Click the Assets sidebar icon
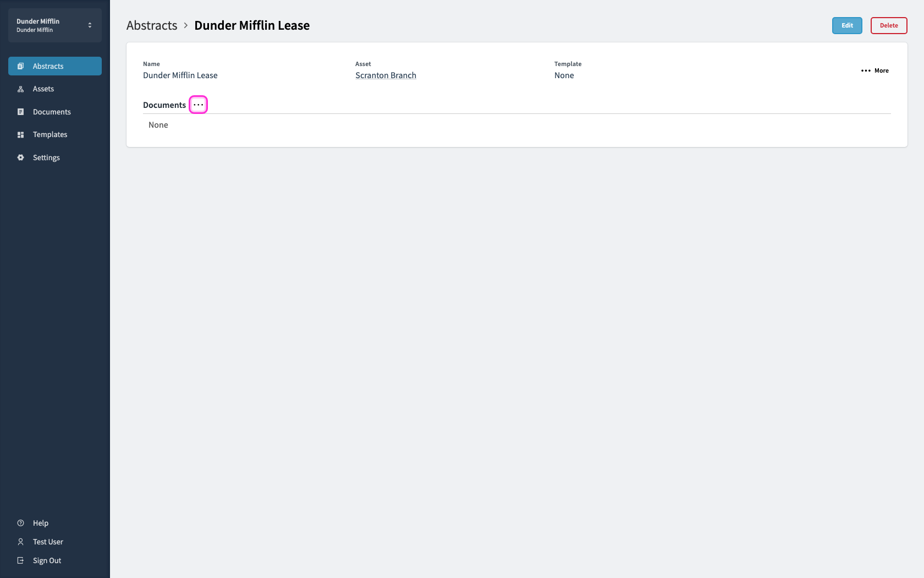This screenshot has height=578, width=924. (x=20, y=89)
